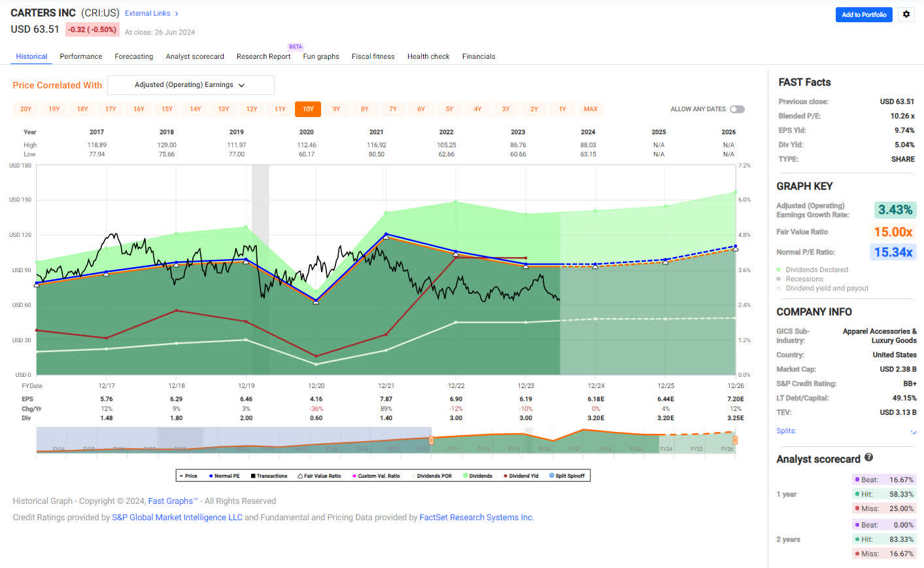Screen dimensions: 924x568
Task: Click the BETA badge above Research Report
Action: click(296, 46)
